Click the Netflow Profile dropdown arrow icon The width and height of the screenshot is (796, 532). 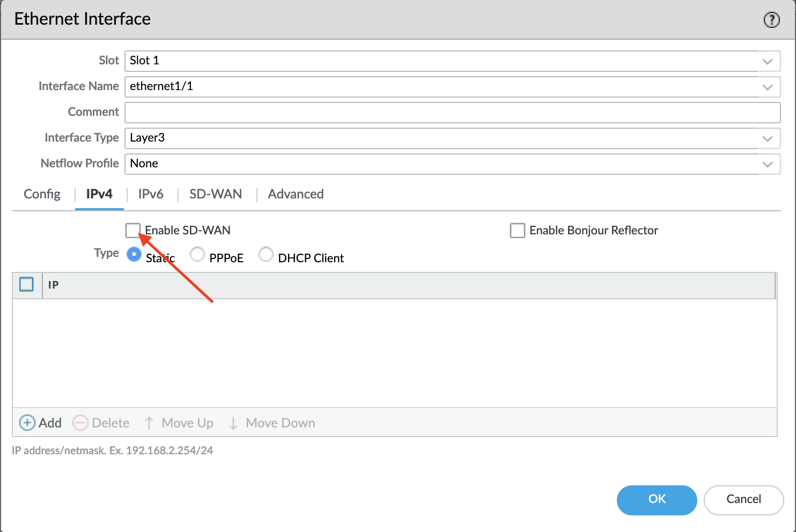coord(768,164)
